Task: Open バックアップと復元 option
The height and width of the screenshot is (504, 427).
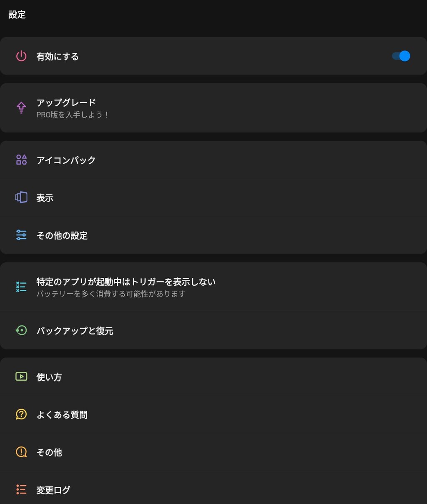Action: (75, 331)
